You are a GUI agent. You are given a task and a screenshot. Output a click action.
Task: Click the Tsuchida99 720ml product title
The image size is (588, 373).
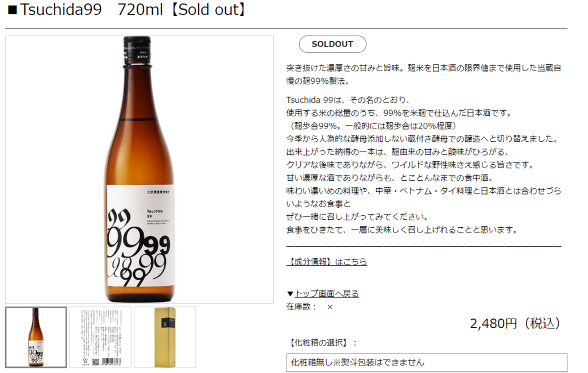[133, 10]
